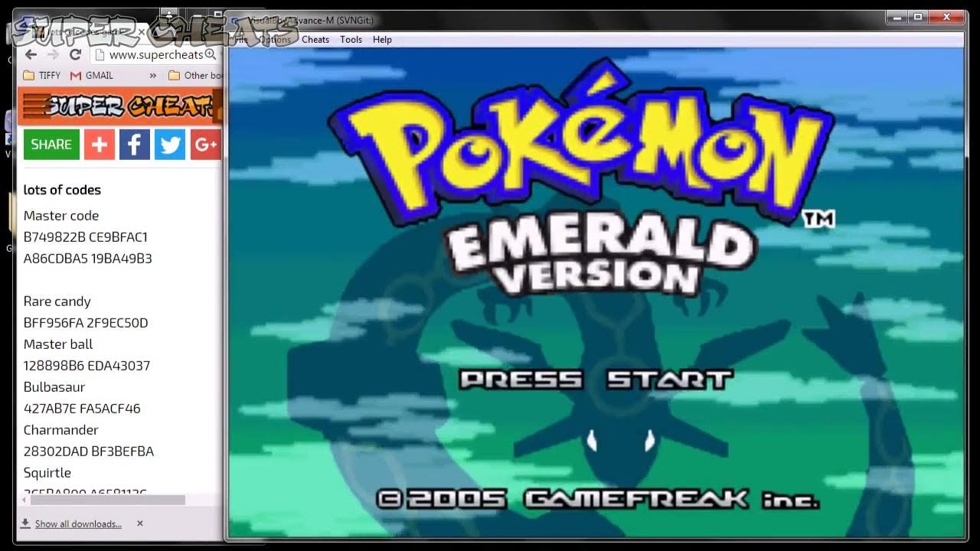The width and height of the screenshot is (980, 551).
Task: Open the Other bookmarks folder
Action: 195,75
